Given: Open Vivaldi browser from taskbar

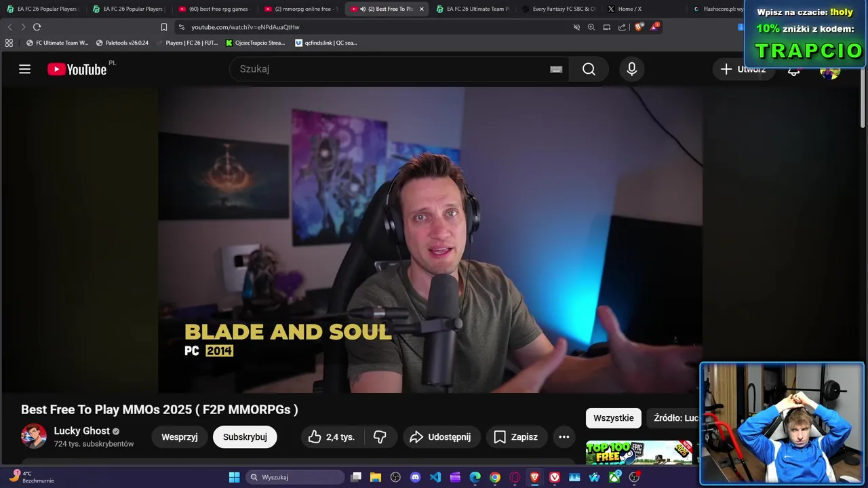Looking at the screenshot, I should pyautogui.click(x=555, y=477).
